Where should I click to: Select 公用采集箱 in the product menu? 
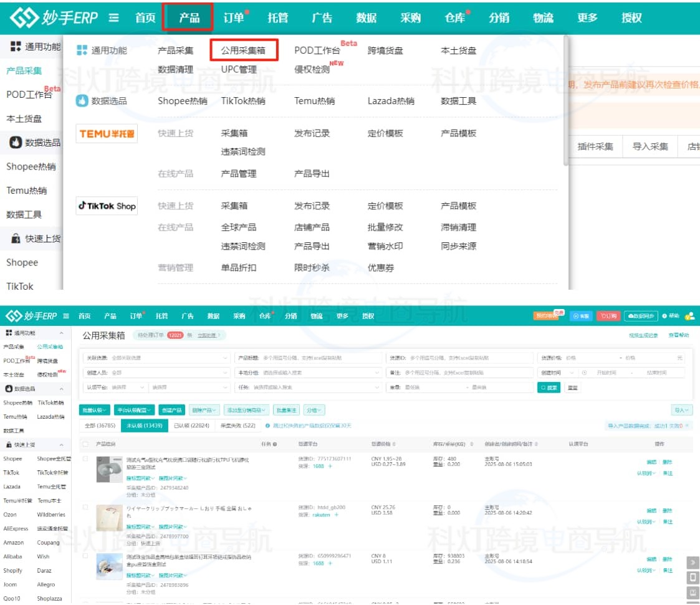pyautogui.click(x=243, y=50)
